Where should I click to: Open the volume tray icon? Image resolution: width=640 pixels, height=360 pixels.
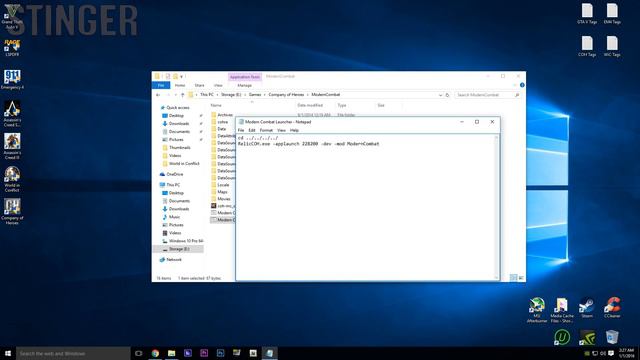(x=603, y=353)
